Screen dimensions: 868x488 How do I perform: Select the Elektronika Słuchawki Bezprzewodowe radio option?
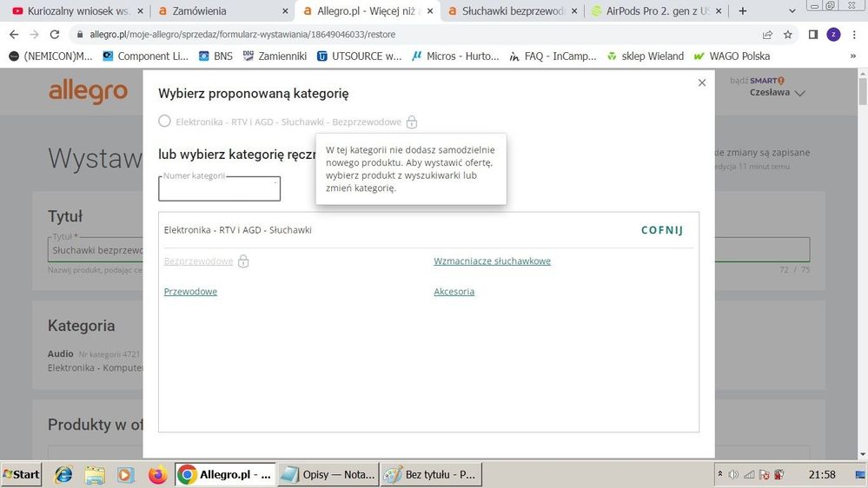pos(164,122)
